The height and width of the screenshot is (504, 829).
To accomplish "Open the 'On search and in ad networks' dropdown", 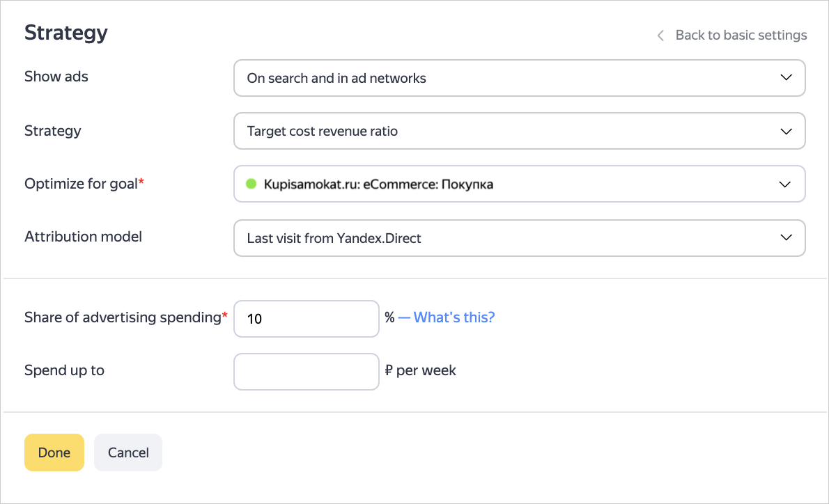I will click(x=519, y=78).
